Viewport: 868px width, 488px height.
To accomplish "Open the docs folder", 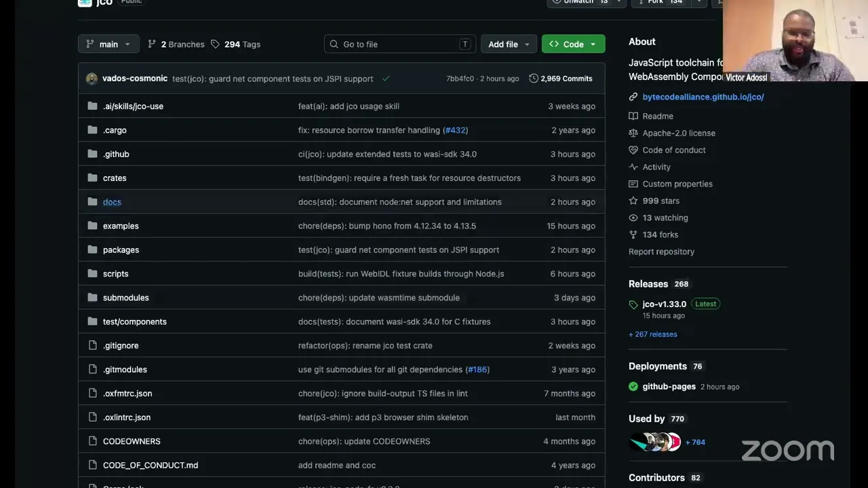I will click(112, 202).
